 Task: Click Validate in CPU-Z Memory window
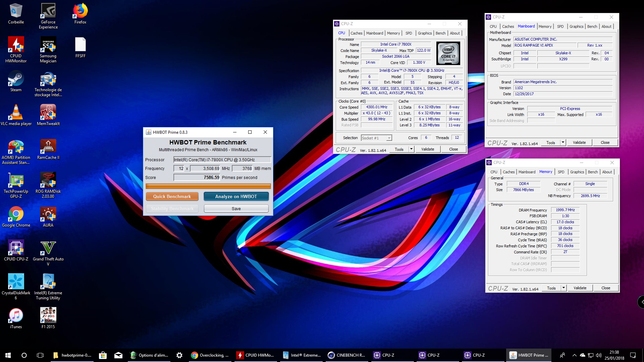tap(580, 288)
